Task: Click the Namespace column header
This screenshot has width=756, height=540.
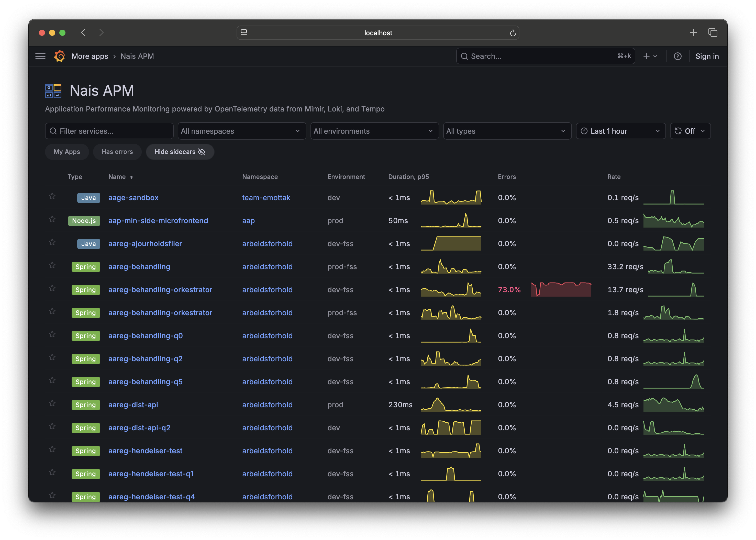Action: click(x=260, y=177)
